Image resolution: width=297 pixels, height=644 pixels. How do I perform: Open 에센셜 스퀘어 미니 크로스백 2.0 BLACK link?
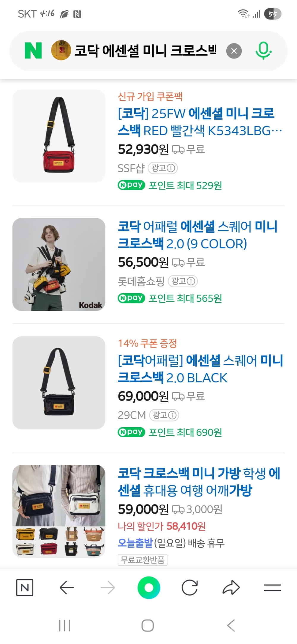pos(200,369)
